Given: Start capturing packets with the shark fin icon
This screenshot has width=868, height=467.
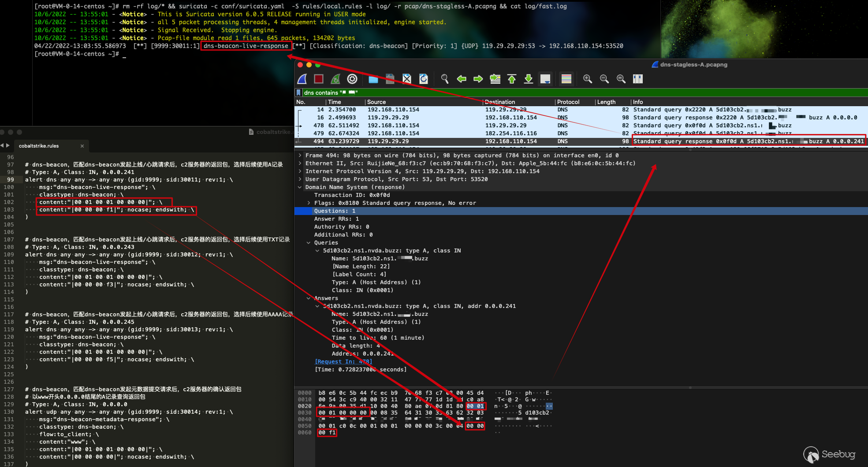Looking at the screenshot, I should 302,79.
